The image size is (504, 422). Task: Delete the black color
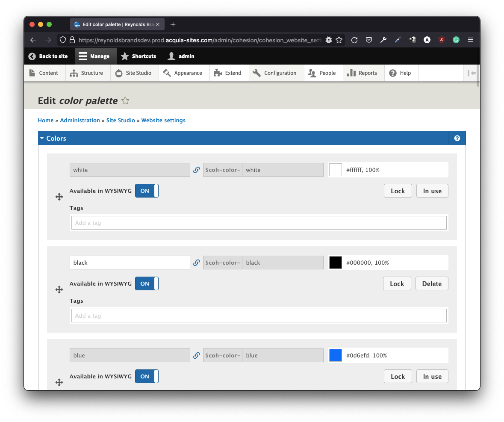point(432,283)
